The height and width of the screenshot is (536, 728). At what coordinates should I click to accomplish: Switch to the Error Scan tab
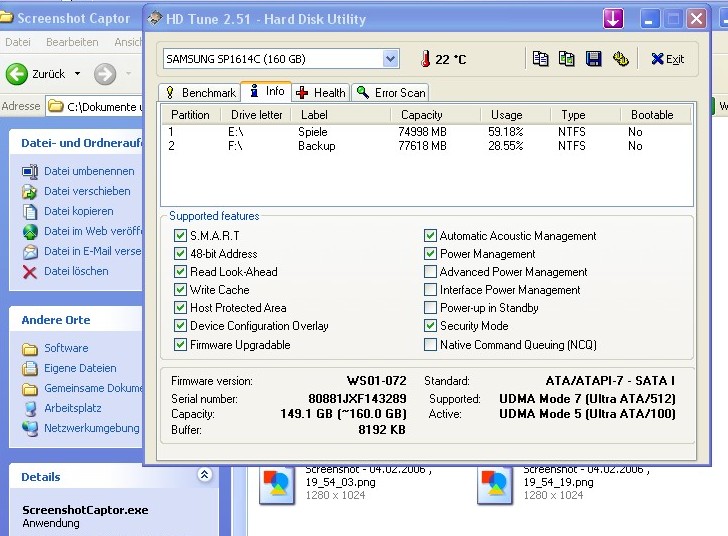tap(391, 93)
